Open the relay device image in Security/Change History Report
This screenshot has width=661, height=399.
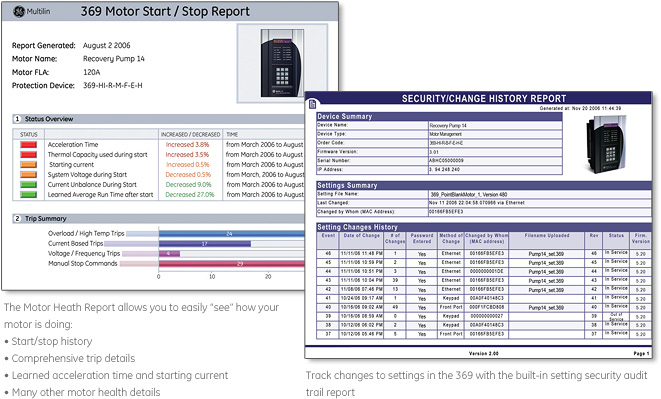point(606,144)
